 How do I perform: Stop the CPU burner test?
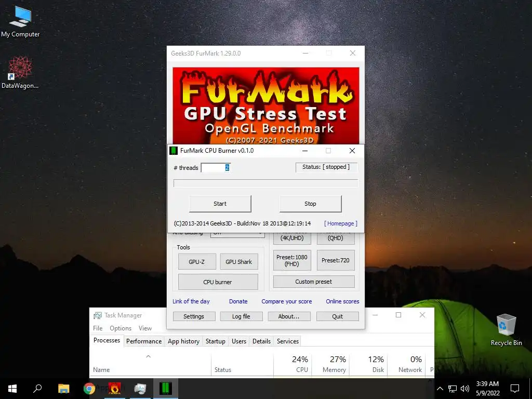click(310, 204)
